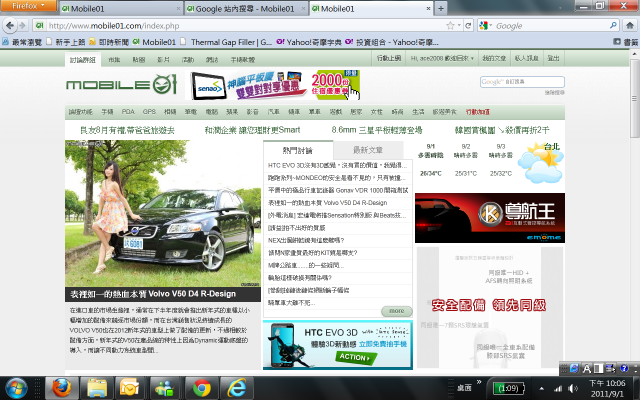Click the battery meter showing 1:09
The image size is (640, 400).
[x=508, y=388]
